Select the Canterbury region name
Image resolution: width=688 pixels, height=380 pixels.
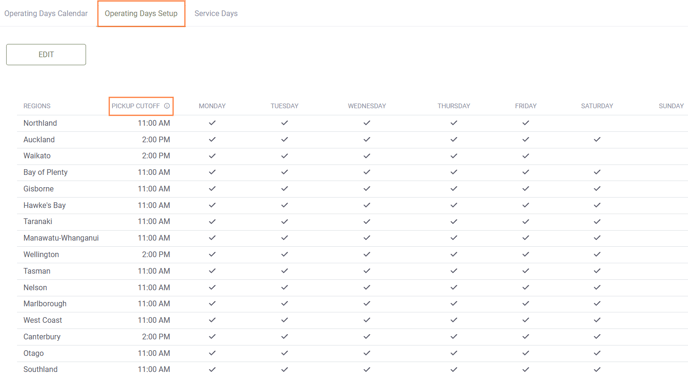point(42,337)
